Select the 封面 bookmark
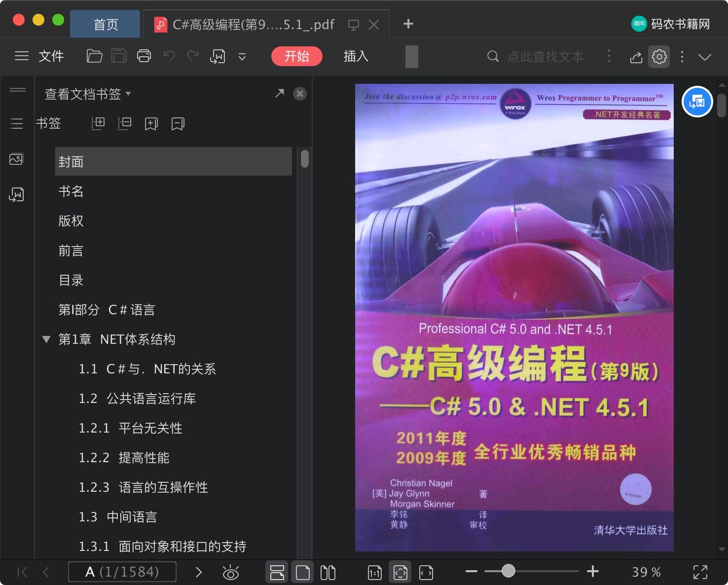This screenshot has width=728, height=585. click(x=174, y=161)
